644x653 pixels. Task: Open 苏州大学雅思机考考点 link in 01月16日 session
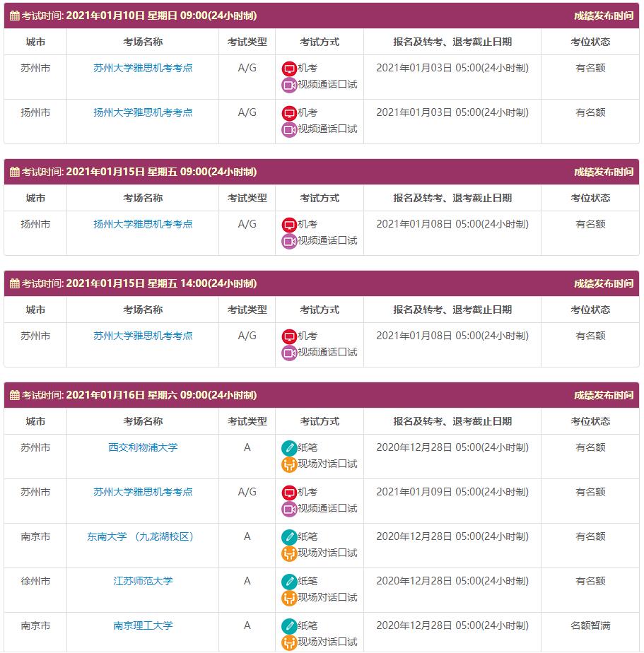pos(143,492)
